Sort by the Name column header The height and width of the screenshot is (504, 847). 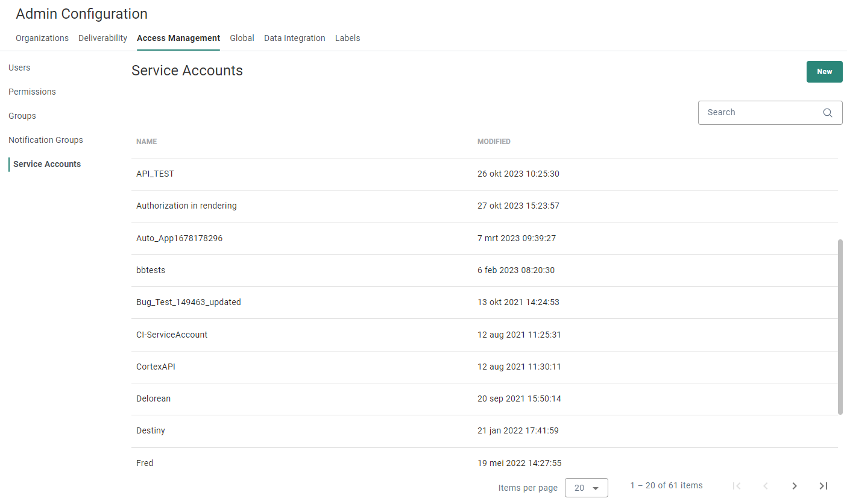146,142
